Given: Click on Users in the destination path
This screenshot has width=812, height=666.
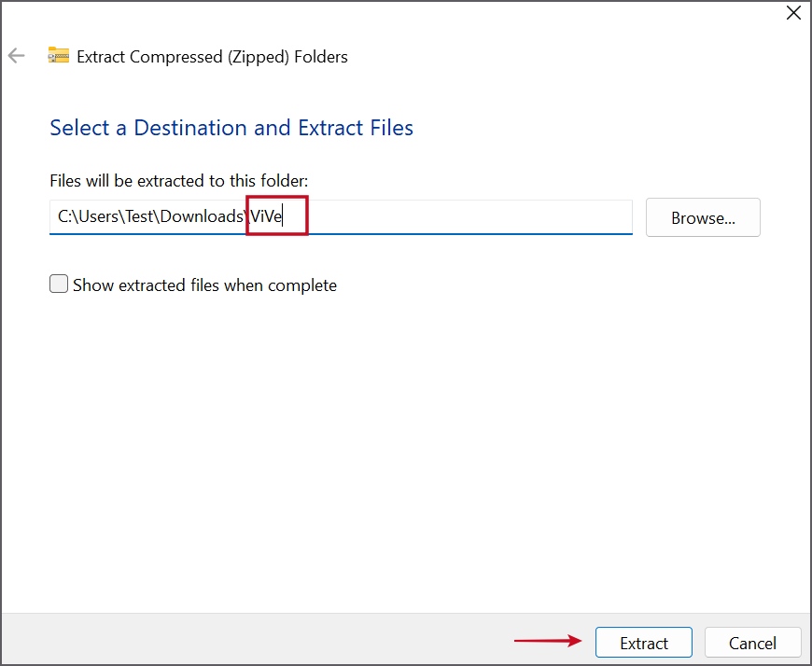Looking at the screenshot, I should 98,216.
